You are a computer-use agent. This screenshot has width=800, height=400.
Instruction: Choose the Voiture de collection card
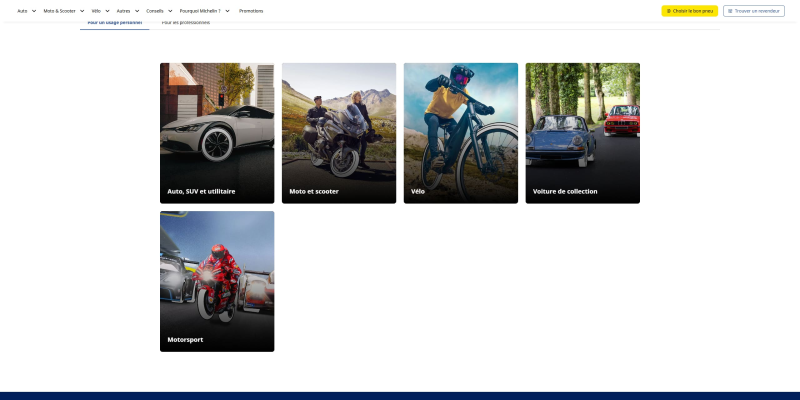[x=583, y=133]
